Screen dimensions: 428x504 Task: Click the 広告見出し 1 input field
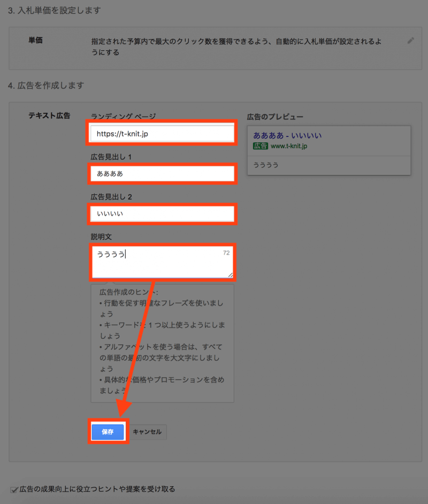tap(162, 173)
